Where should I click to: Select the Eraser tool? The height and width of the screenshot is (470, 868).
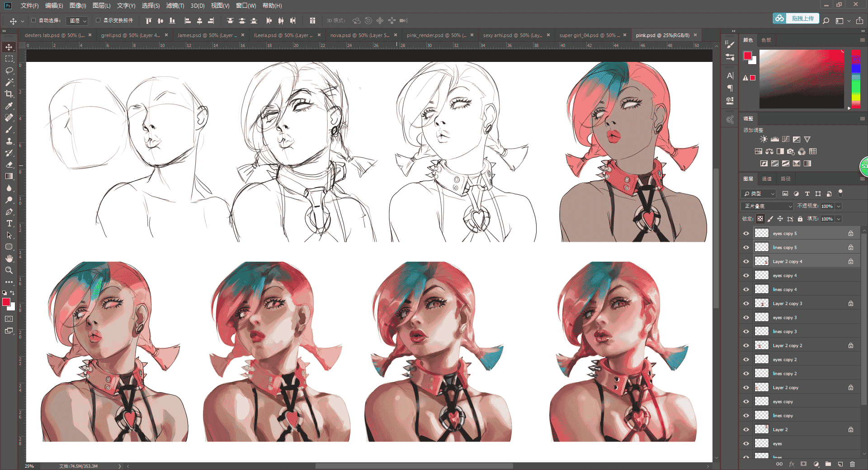(x=9, y=164)
